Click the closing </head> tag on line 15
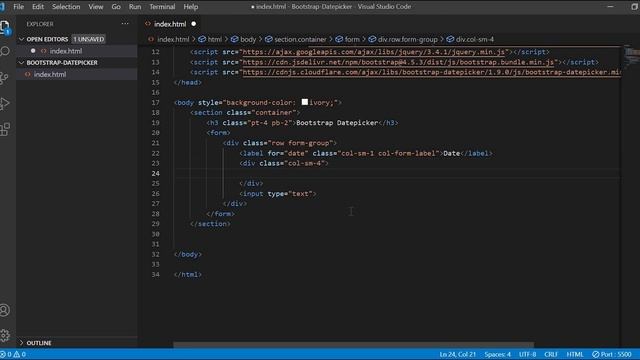Screen dimensions: 640x360 (188, 82)
